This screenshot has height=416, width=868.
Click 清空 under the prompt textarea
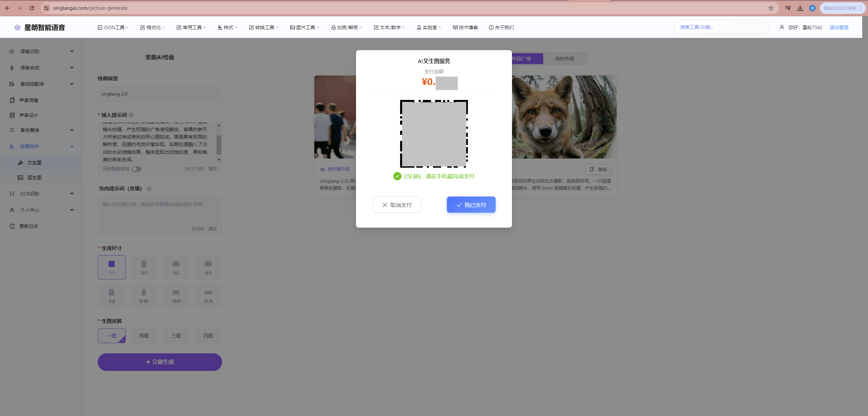point(213,169)
